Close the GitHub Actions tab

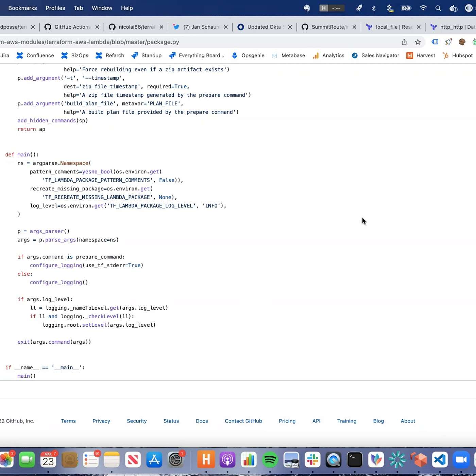point(97,27)
